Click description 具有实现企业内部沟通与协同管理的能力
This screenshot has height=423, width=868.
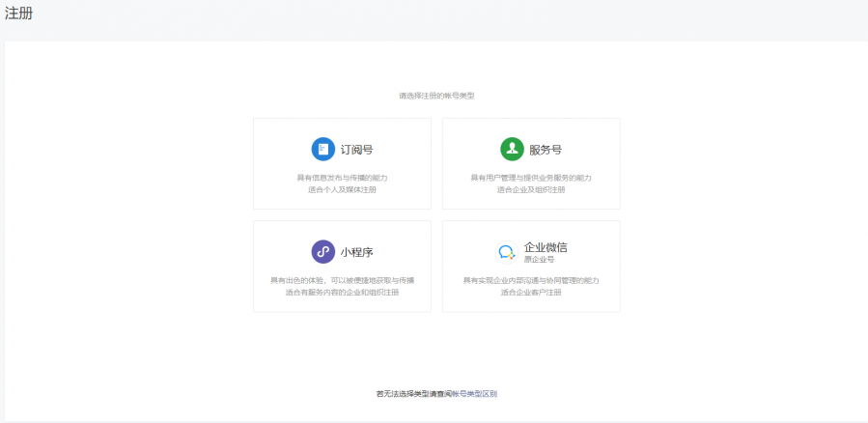pyautogui.click(x=531, y=281)
